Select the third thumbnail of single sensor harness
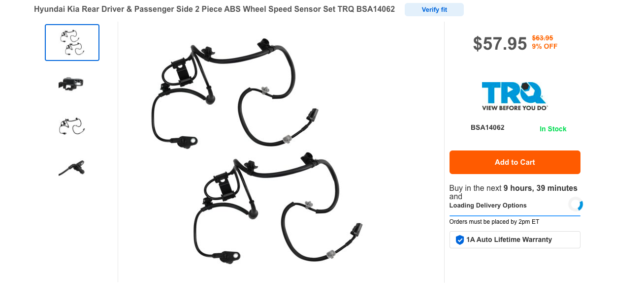The height and width of the screenshot is (298, 644). (x=72, y=126)
